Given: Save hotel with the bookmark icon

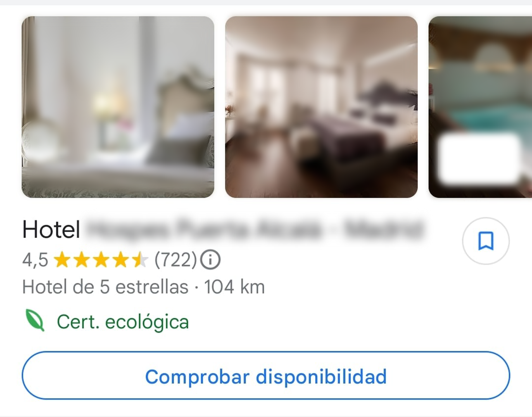Looking at the screenshot, I should [486, 241].
